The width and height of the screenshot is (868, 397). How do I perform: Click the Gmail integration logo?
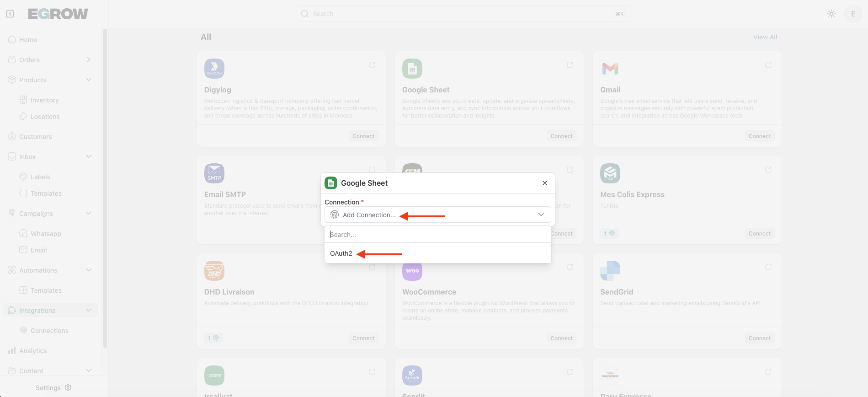pyautogui.click(x=610, y=69)
